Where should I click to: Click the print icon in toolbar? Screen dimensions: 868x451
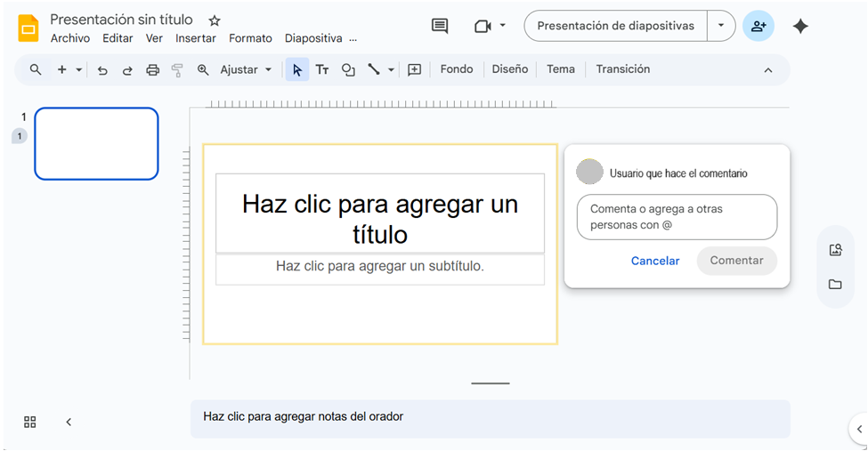click(152, 69)
